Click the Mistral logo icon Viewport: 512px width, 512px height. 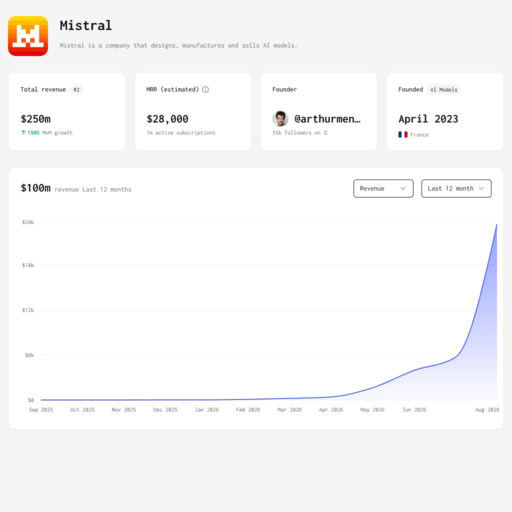[28, 36]
